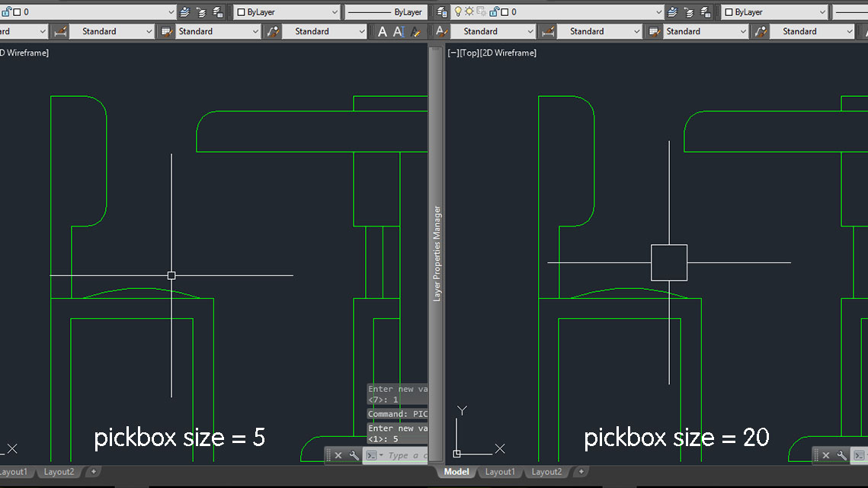Click ByLayer color swatch in right window

(729, 12)
